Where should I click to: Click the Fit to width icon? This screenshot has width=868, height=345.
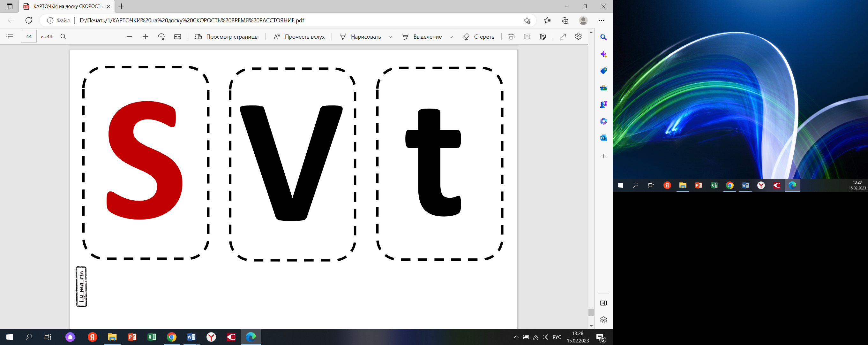(x=177, y=37)
